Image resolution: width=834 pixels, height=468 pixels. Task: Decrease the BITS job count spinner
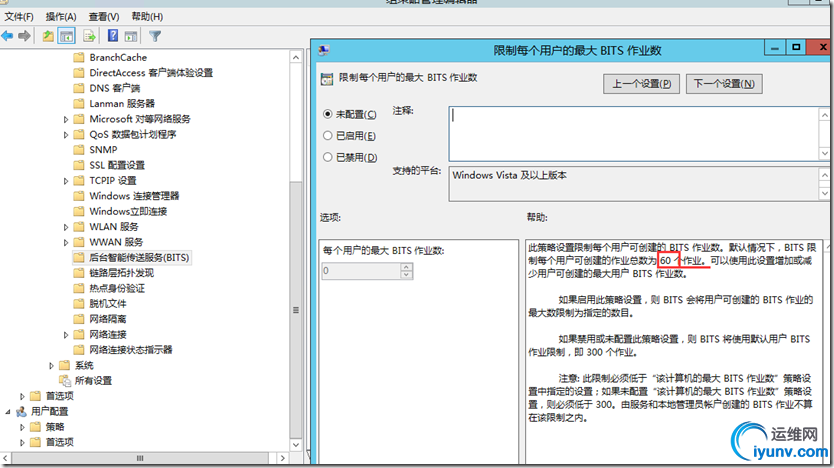coord(406,275)
